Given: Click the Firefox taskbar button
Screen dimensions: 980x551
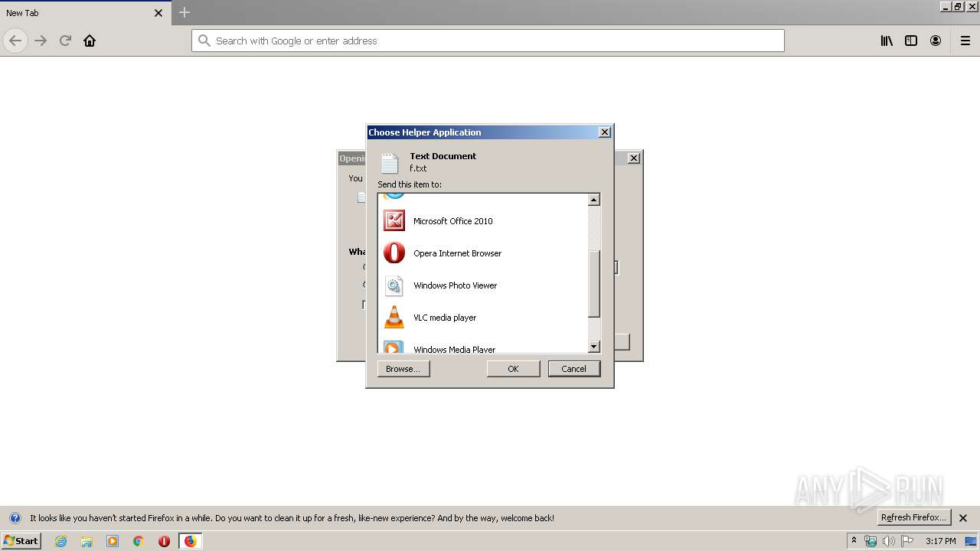Looking at the screenshot, I should pos(190,541).
